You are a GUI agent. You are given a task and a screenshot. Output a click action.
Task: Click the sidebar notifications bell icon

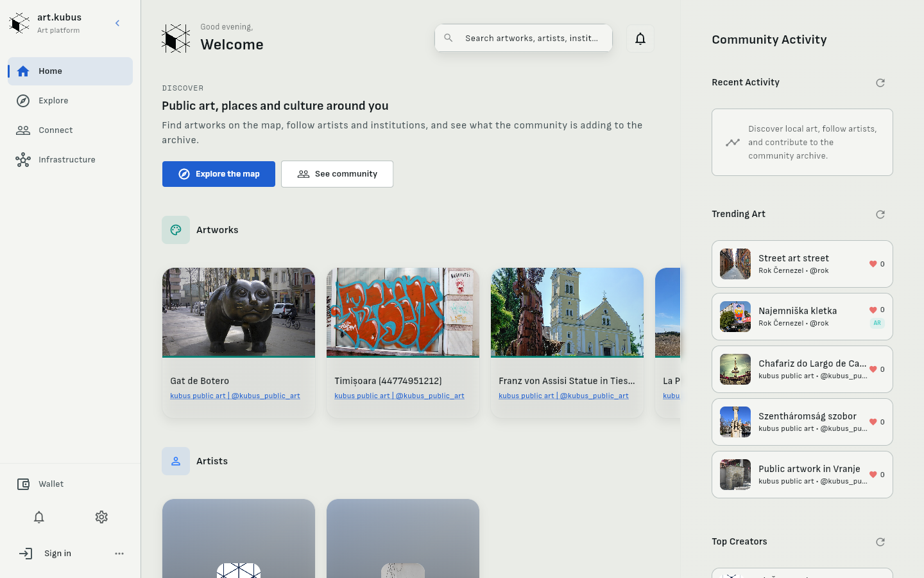(x=39, y=517)
